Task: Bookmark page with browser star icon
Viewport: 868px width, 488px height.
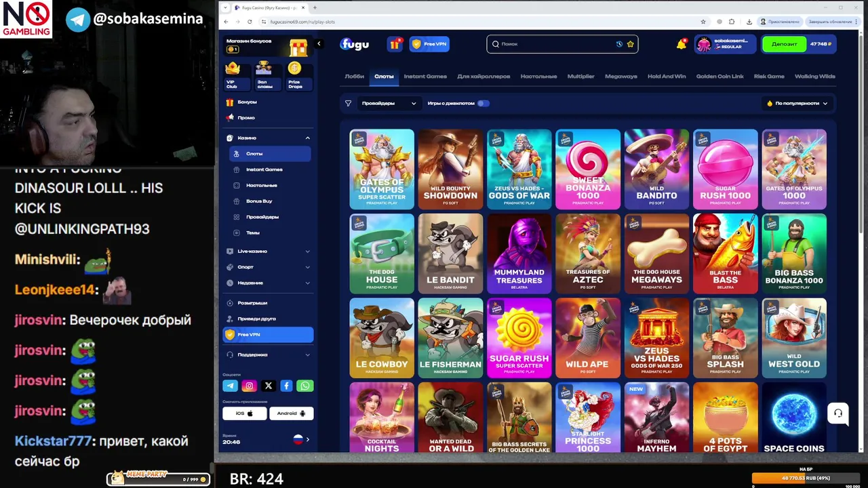Action: (x=703, y=22)
